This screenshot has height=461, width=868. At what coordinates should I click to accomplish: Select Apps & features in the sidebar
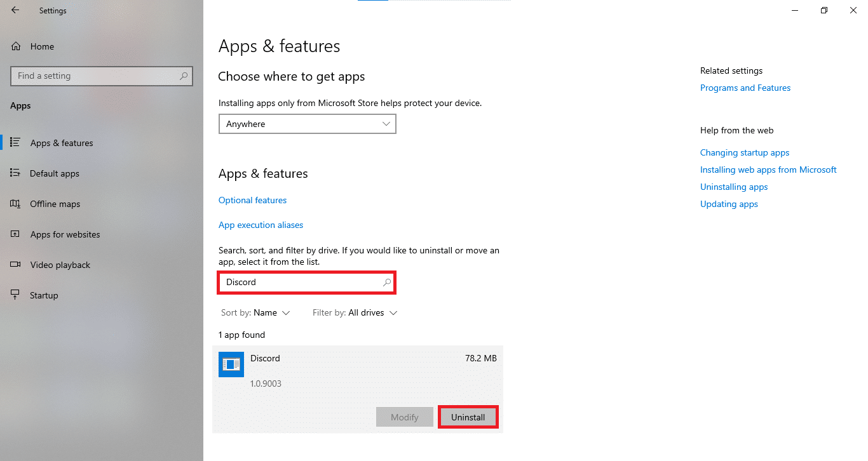click(x=60, y=142)
